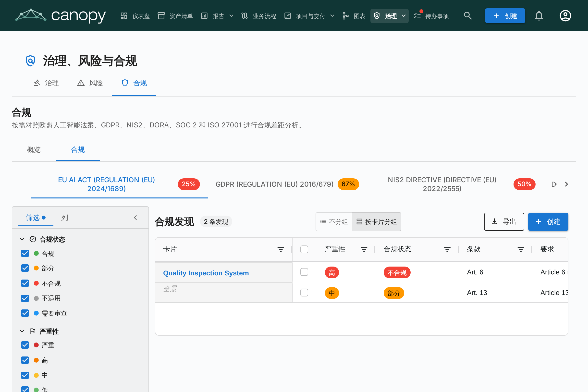Open business process (业务流程) icon
The height and width of the screenshot is (392, 588).
pyautogui.click(x=244, y=16)
